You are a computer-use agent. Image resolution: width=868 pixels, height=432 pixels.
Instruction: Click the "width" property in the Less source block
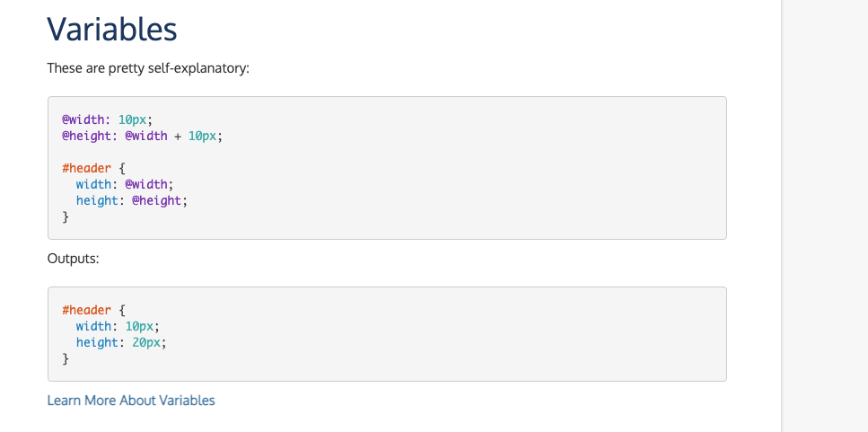(x=93, y=184)
